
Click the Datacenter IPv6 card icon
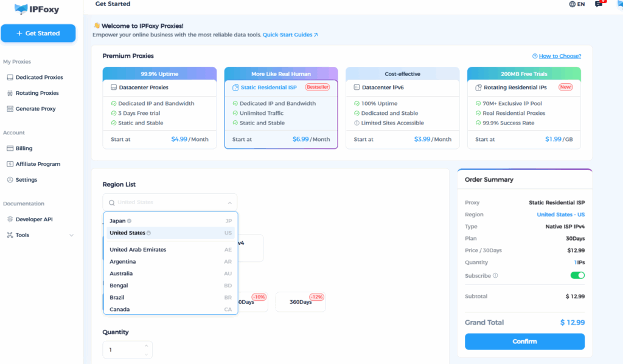pyautogui.click(x=357, y=88)
